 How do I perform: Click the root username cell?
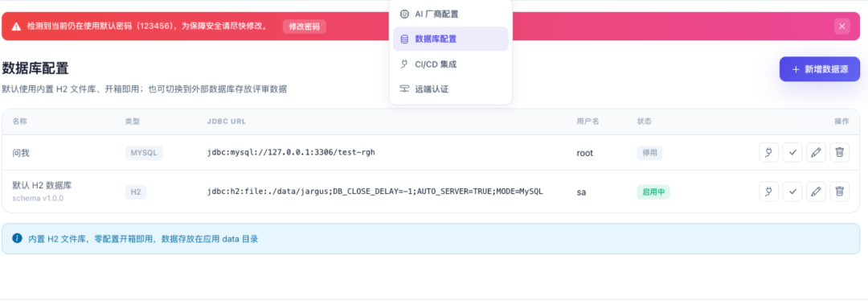tap(584, 153)
